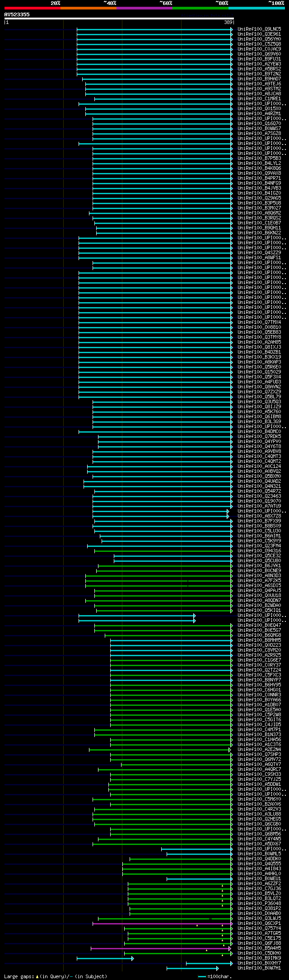Select the UniRef100_C1E0B7 label

coord(259,223)
